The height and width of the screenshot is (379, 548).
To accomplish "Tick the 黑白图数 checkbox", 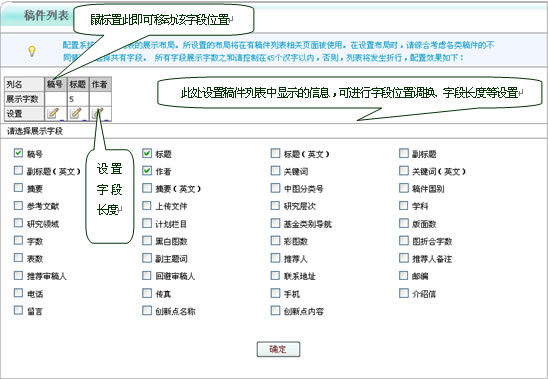I will click(147, 241).
